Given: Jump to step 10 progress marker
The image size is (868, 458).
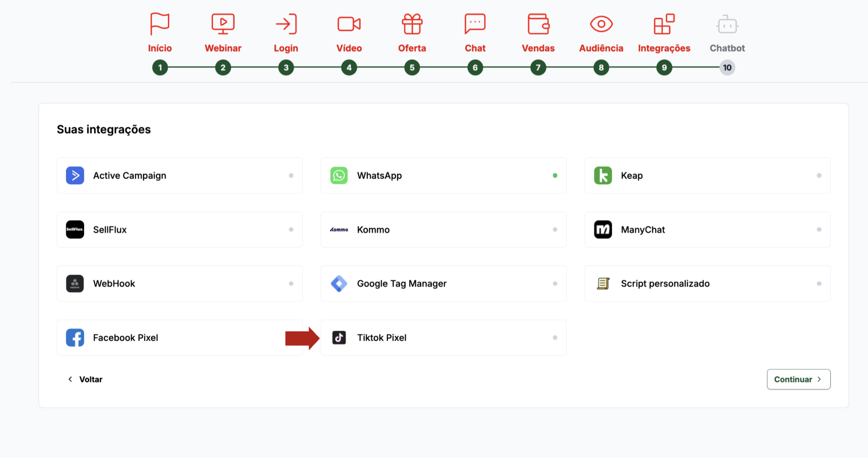Looking at the screenshot, I should point(727,68).
